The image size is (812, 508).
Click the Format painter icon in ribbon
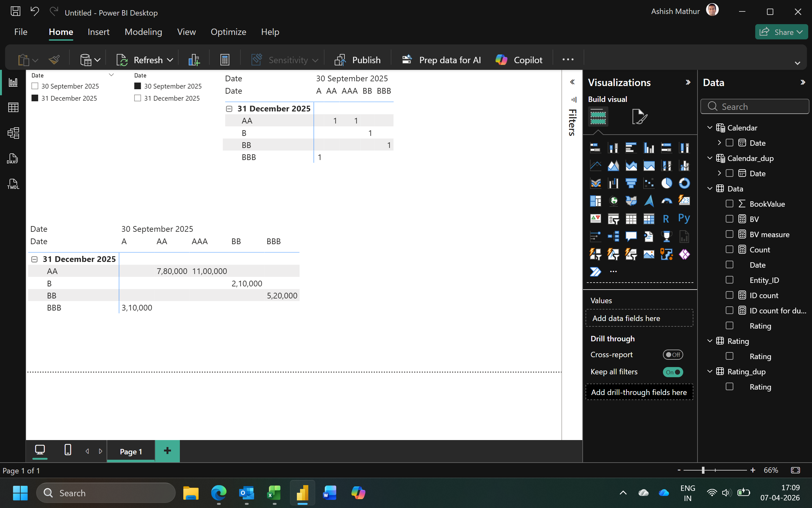(x=54, y=60)
